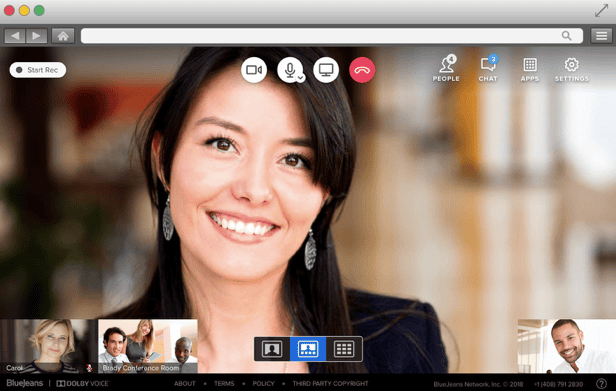This screenshot has width=616, height=391.
Task: Select Brady Conference Room thumbnail
Action: pyautogui.click(x=148, y=346)
